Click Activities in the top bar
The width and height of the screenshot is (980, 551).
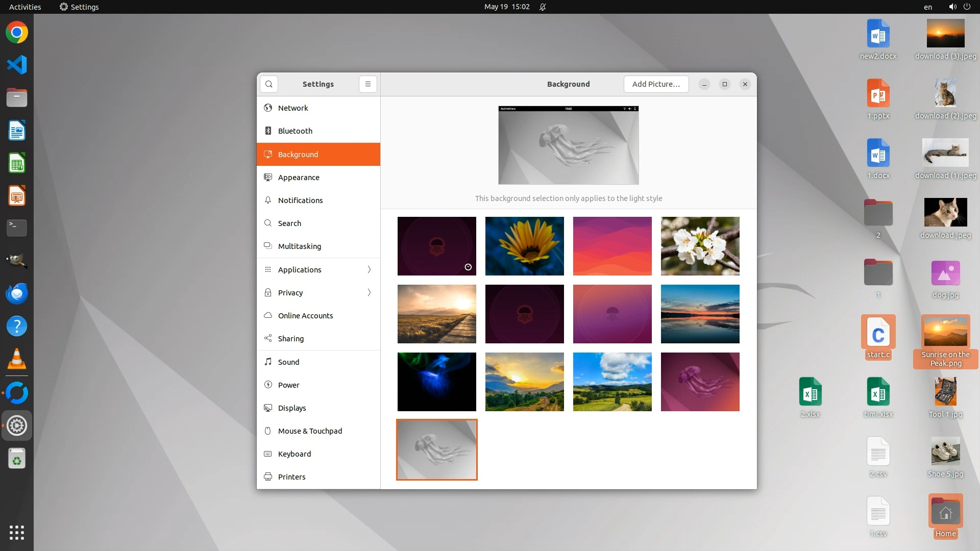click(25, 7)
